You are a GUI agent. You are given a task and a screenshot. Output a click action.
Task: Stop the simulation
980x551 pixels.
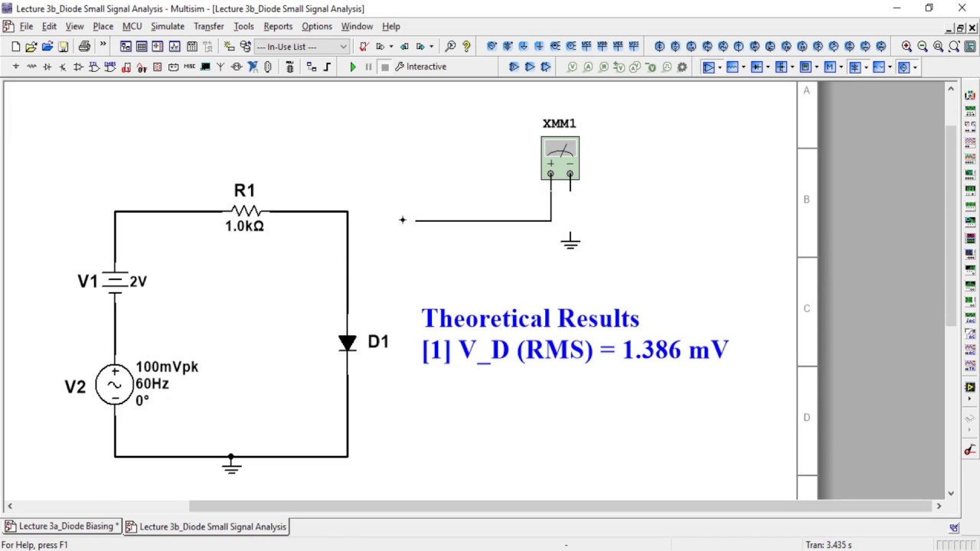pos(385,67)
